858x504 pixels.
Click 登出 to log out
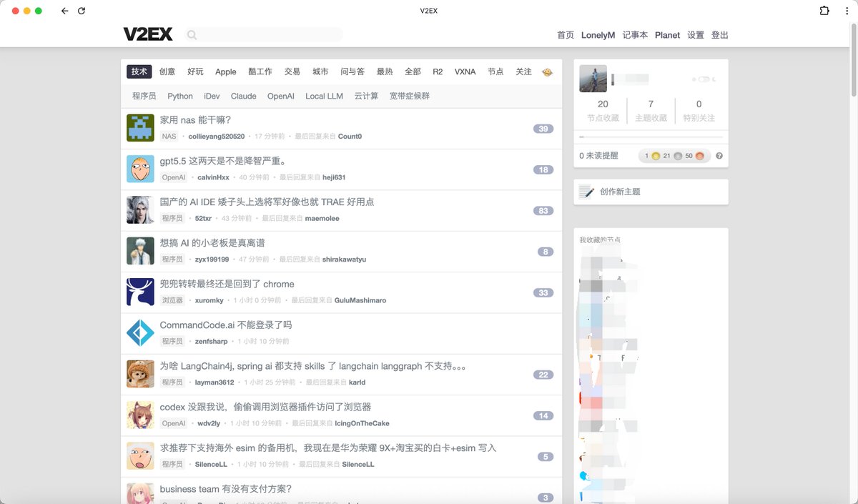(720, 35)
